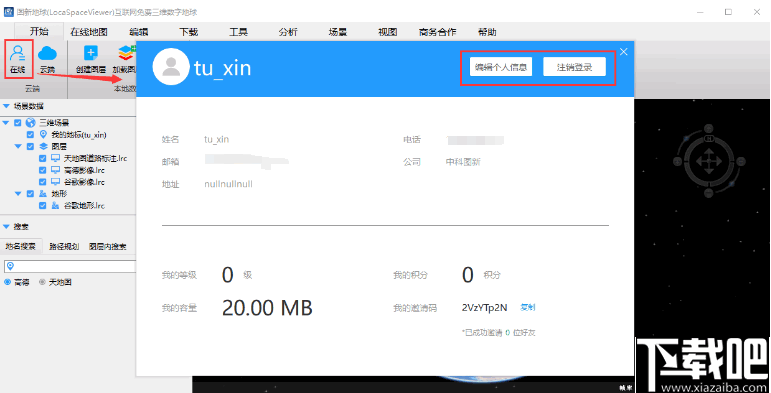771x393 pixels.
Task: Click the monitor icon of 谷歌影像.lrc
Action: coord(56,181)
